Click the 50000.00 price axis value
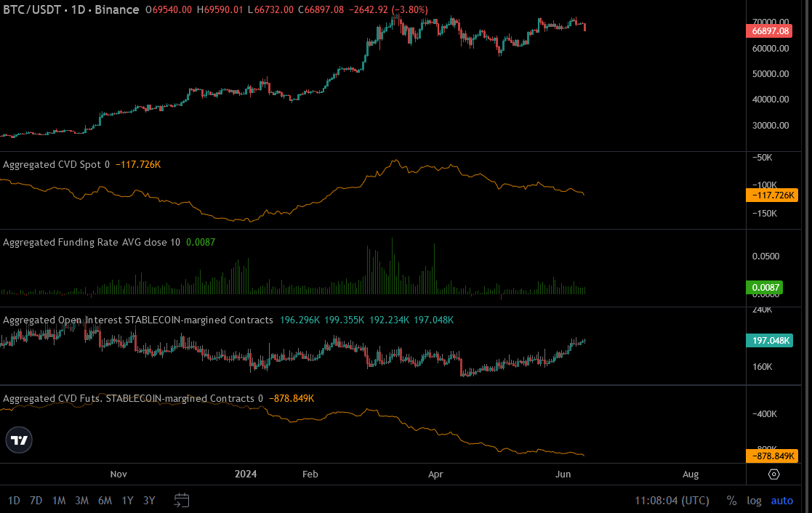Screen dimensions: 812x513 pos(771,74)
